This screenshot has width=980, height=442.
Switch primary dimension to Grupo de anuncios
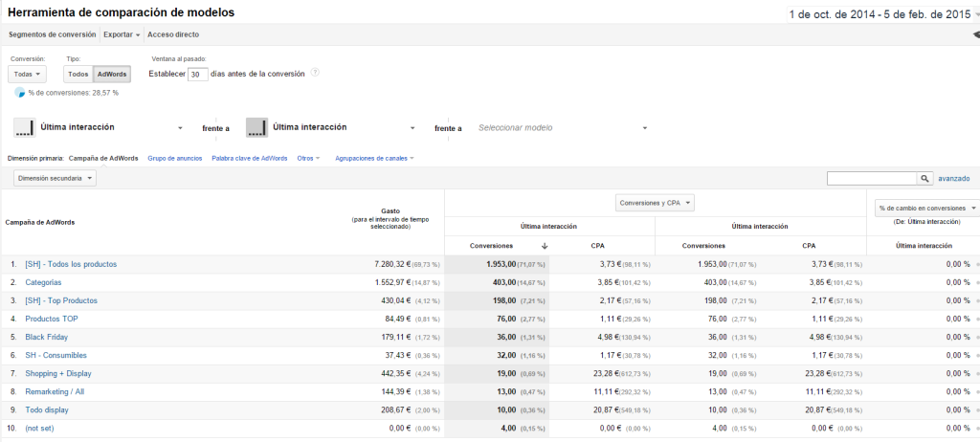[x=174, y=158]
